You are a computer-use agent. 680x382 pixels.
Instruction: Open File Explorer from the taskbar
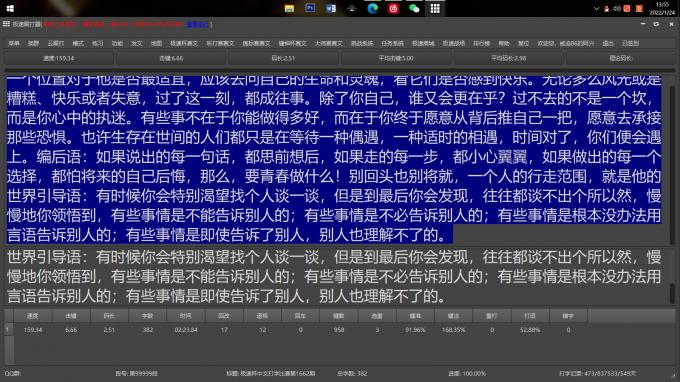(289, 8)
